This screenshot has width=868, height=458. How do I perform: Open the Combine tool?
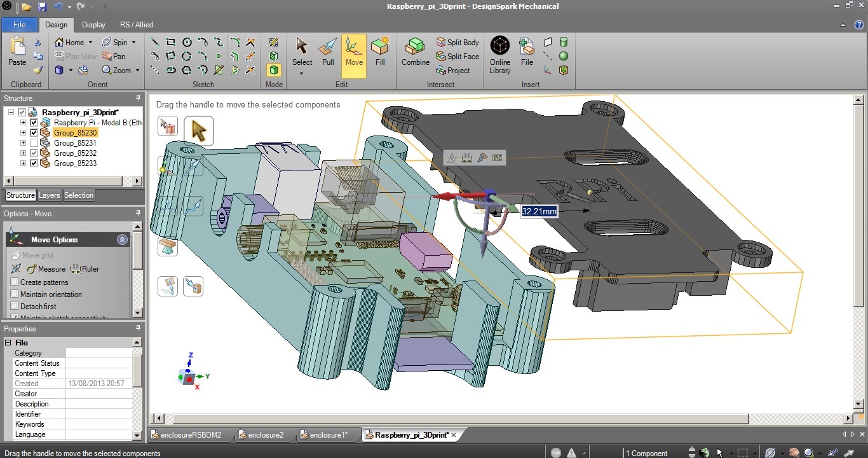[x=415, y=52]
